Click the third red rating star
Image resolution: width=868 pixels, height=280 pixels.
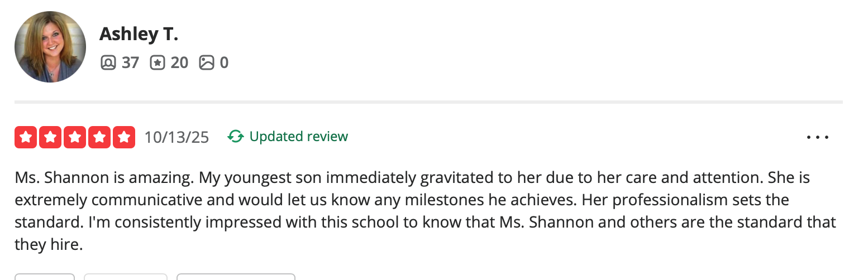[75, 137]
